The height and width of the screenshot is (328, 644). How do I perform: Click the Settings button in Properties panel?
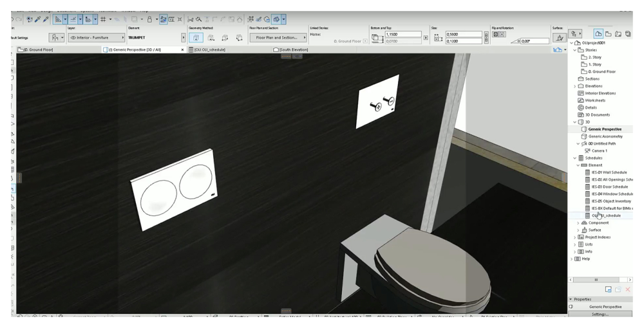click(x=600, y=314)
